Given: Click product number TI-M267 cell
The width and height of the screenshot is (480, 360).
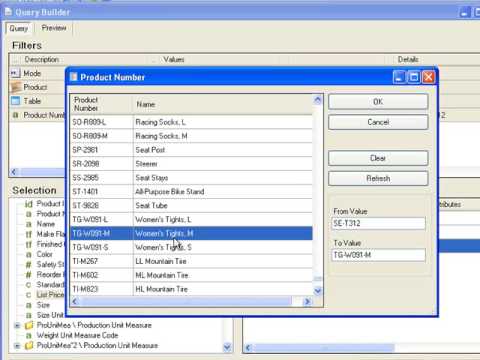Looking at the screenshot, I should [102, 261].
